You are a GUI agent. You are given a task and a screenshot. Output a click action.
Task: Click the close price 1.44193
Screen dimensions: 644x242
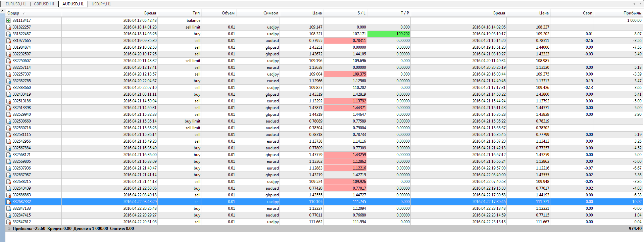coord(542,195)
